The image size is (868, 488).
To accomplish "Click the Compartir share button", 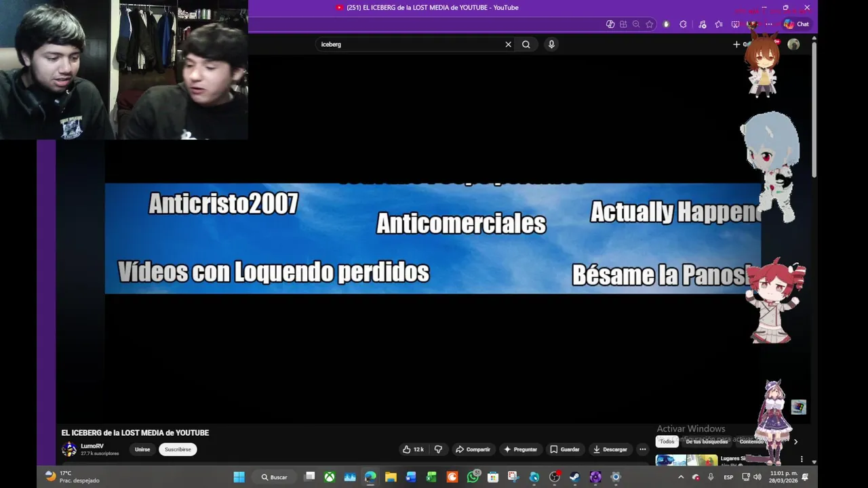I will click(473, 449).
